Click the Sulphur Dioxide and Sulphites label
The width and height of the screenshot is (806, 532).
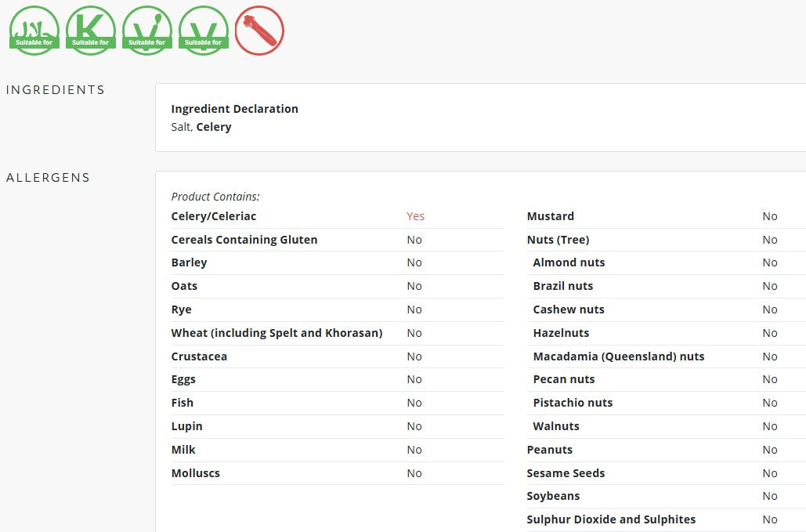[611, 519]
